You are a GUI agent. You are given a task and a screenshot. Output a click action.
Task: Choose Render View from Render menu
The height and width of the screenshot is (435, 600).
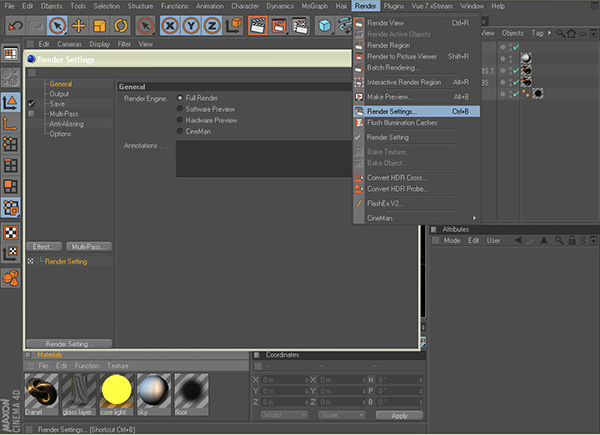[x=416, y=23]
